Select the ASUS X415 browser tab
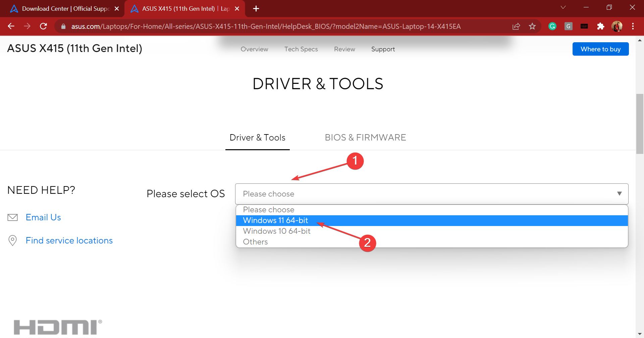Viewport: 644px width, 338px height. (184, 9)
